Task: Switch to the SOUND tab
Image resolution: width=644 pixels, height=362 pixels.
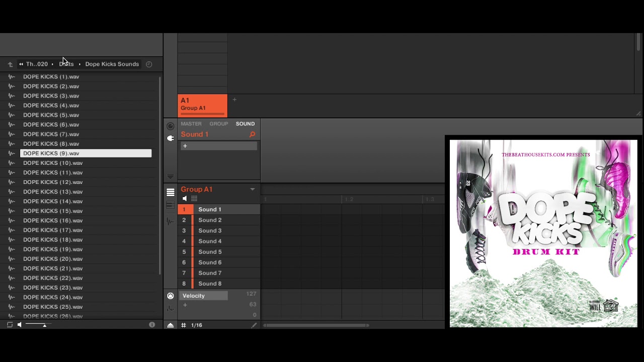Action: (246, 124)
